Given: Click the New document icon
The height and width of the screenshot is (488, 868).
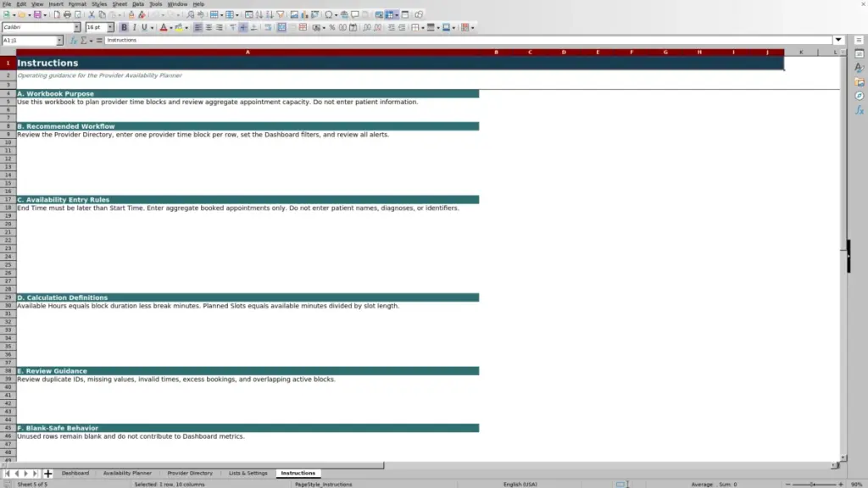Looking at the screenshot, I should pyautogui.click(x=7, y=15).
